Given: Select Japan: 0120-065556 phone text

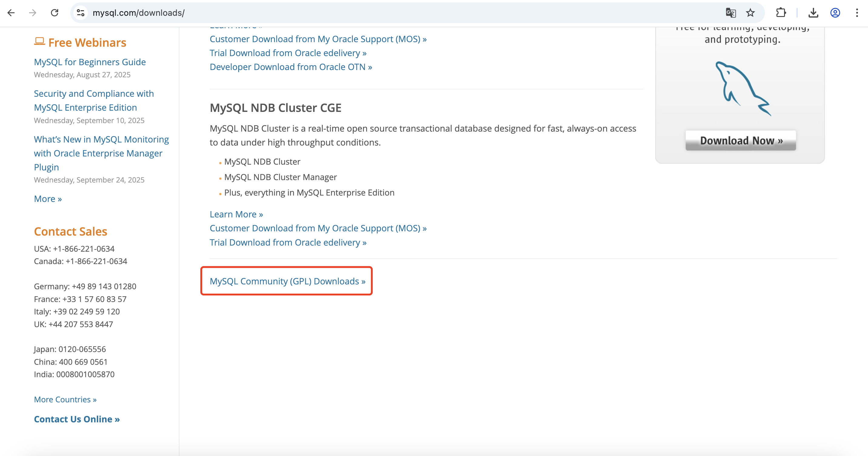Looking at the screenshot, I should coord(70,349).
